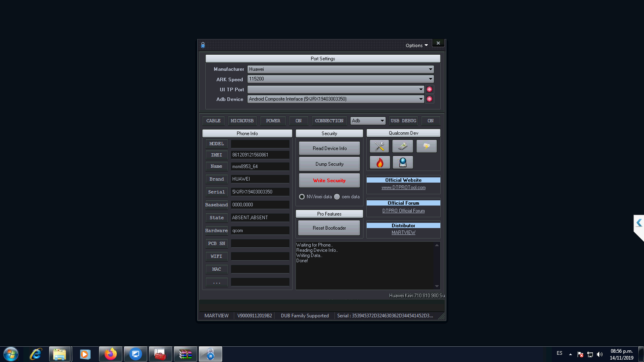Click the lightning cloud Qualcomm Dev icon

[427, 146]
